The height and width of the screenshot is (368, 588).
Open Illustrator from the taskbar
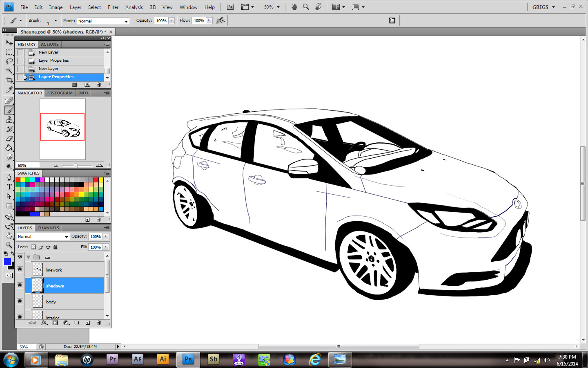coord(163,359)
